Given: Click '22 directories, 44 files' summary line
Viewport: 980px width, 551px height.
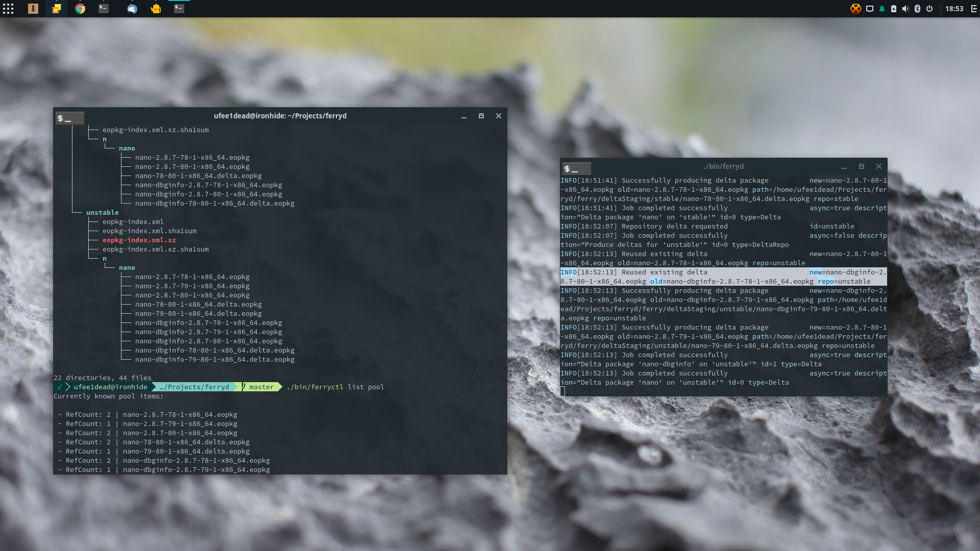Looking at the screenshot, I should coord(103,378).
